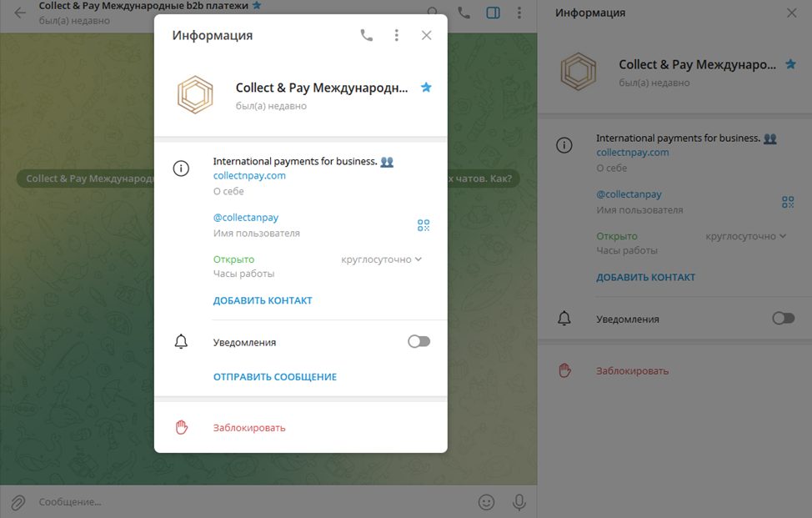The height and width of the screenshot is (518, 812).
Task: Expand круглосуточно hours in right panel
Action: [x=745, y=236]
